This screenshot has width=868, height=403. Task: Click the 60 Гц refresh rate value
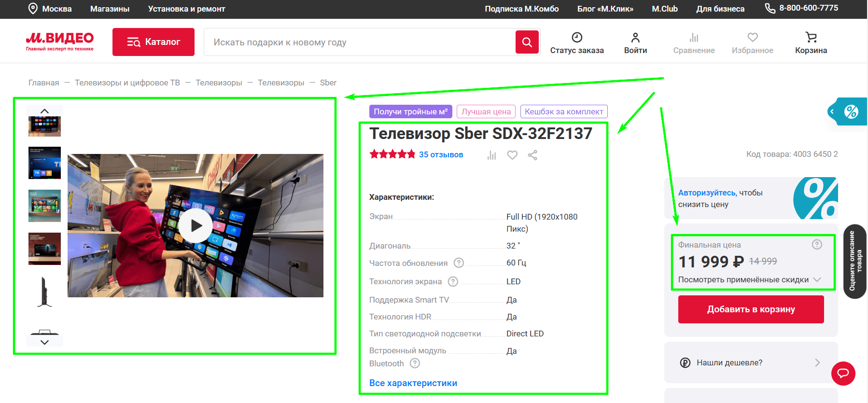coord(516,263)
